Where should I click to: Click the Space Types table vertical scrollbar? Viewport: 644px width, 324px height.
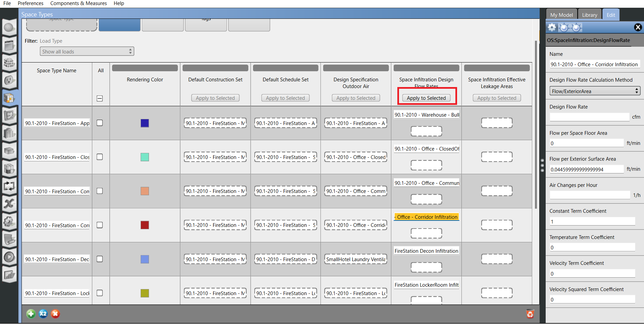pyautogui.click(x=536, y=124)
